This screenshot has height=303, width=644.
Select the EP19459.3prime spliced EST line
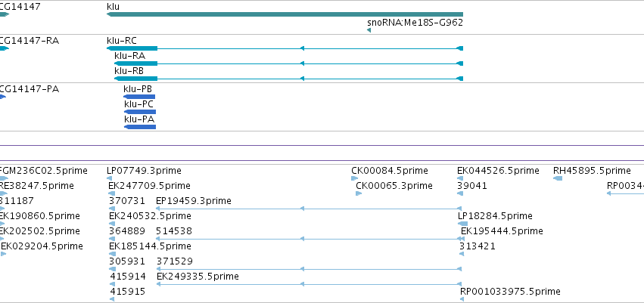tap(309, 209)
